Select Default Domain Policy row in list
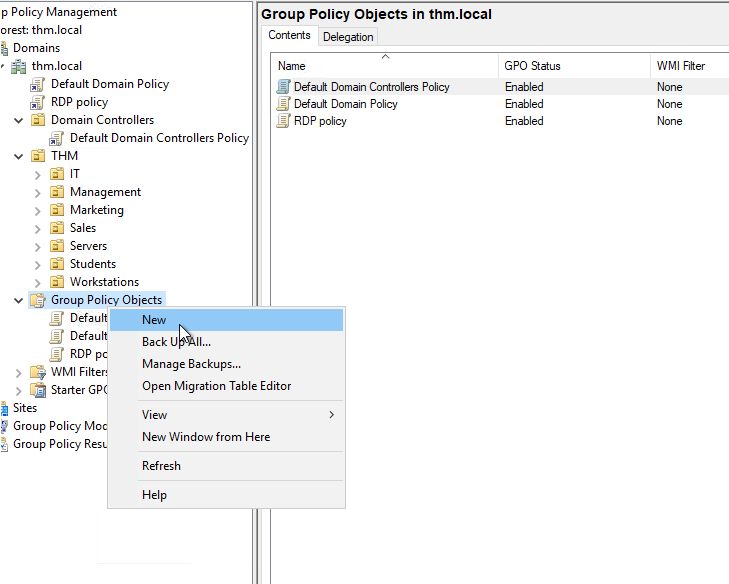The image size is (729, 584). pyautogui.click(x=345, y=104)
